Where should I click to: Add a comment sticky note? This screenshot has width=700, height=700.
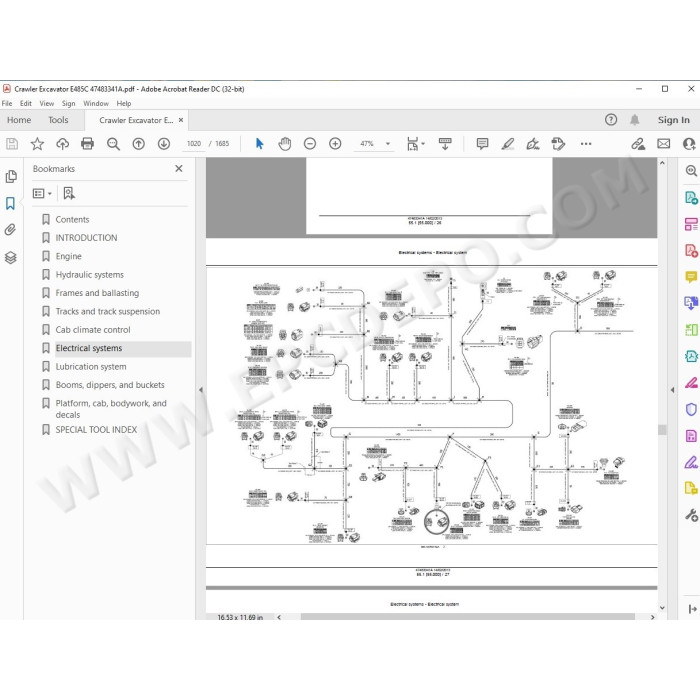(482, 144)
